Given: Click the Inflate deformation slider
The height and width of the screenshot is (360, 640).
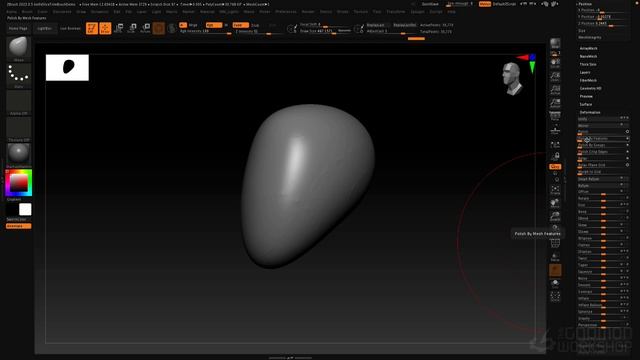Looking at the screenshot, I should point(603,298).
